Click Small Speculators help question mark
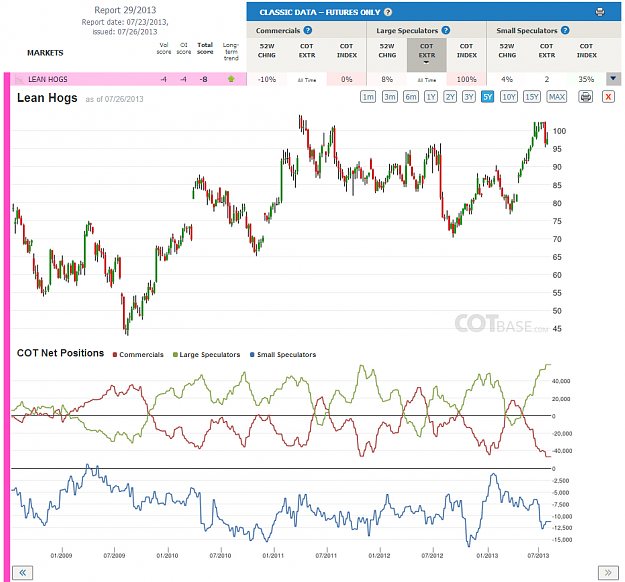Viewport: 625px width, 582px height. click(565, 30)
